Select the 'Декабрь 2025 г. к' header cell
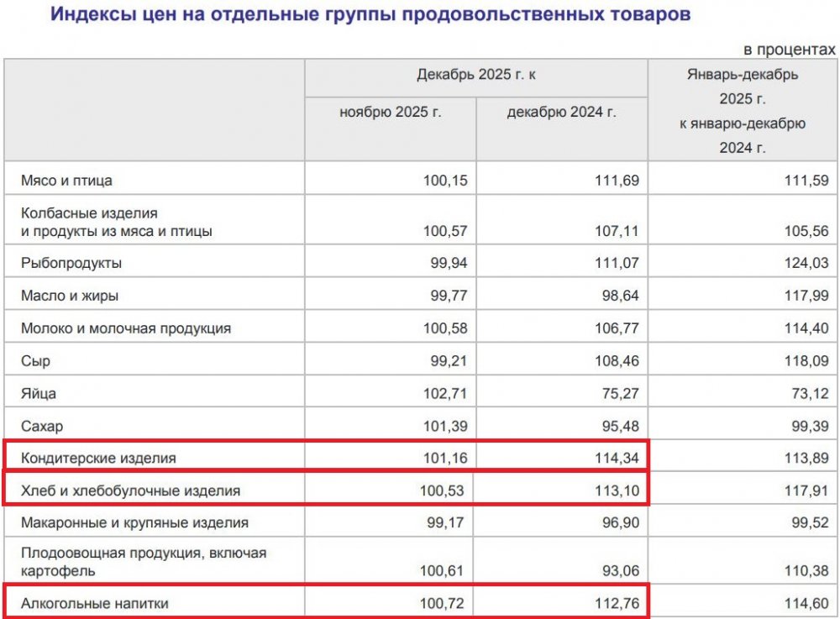 coord(476,75)
